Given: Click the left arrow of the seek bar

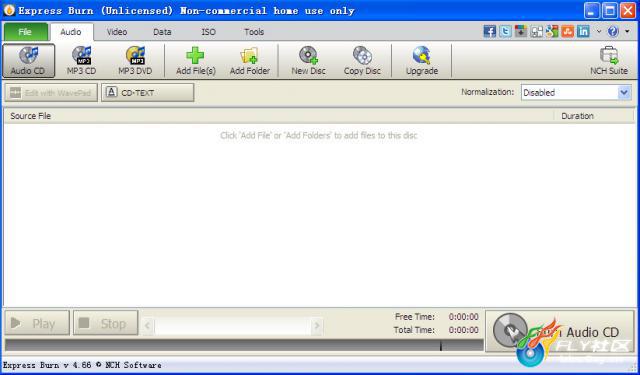Looking at the screenshot, I should tap(148, 326).
